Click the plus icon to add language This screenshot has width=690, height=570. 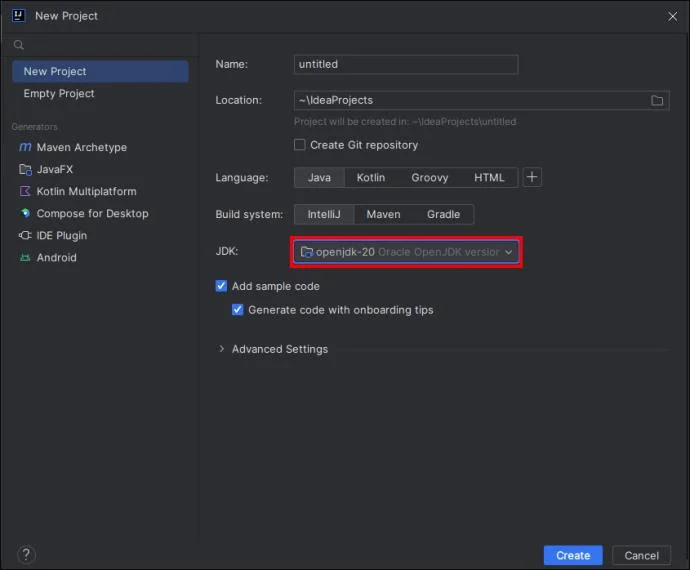click(x=532, y=177)
